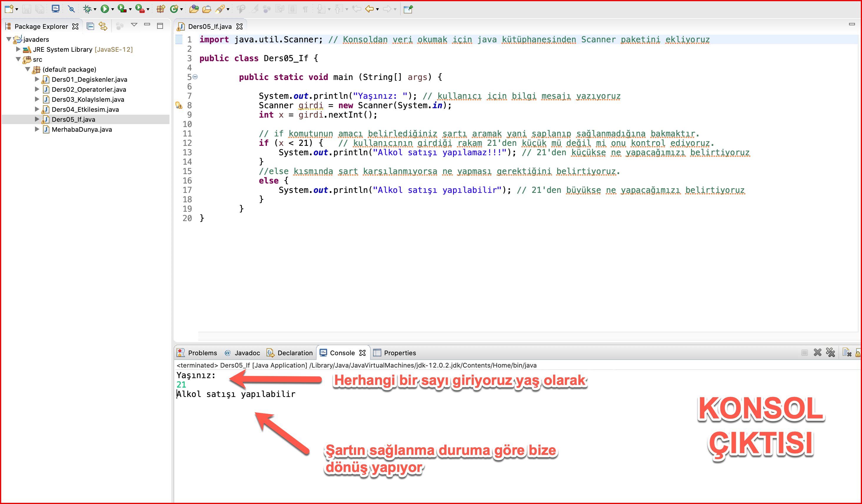Open the Declaration tab
Image resolution: width=862 pixels, height=504 pixels.
pos(290,353)
